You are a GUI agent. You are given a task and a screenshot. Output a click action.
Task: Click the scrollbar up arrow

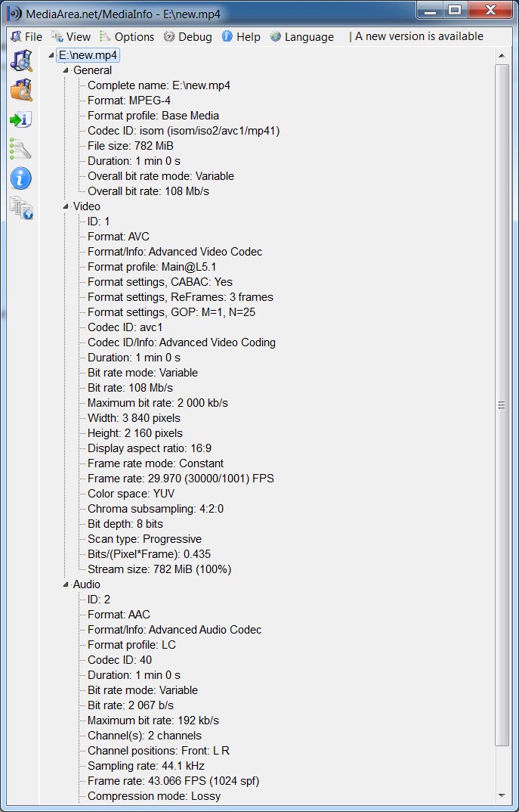[502, 55]
